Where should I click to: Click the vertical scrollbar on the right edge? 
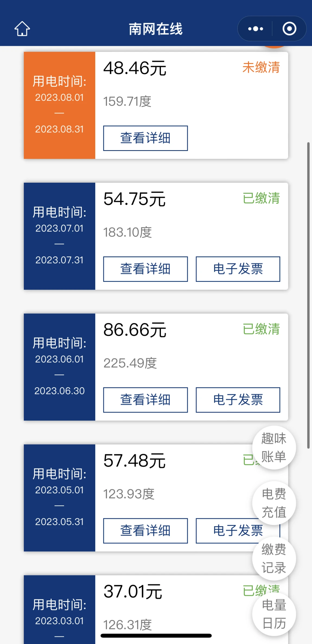[308, 295]
